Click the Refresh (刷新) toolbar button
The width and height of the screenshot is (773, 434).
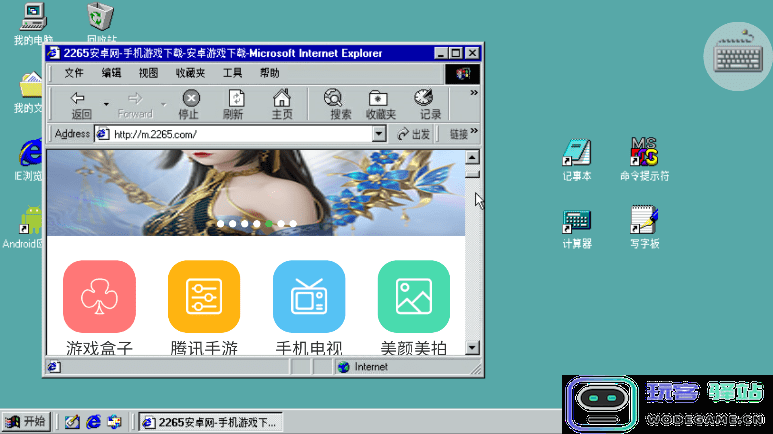234,104
